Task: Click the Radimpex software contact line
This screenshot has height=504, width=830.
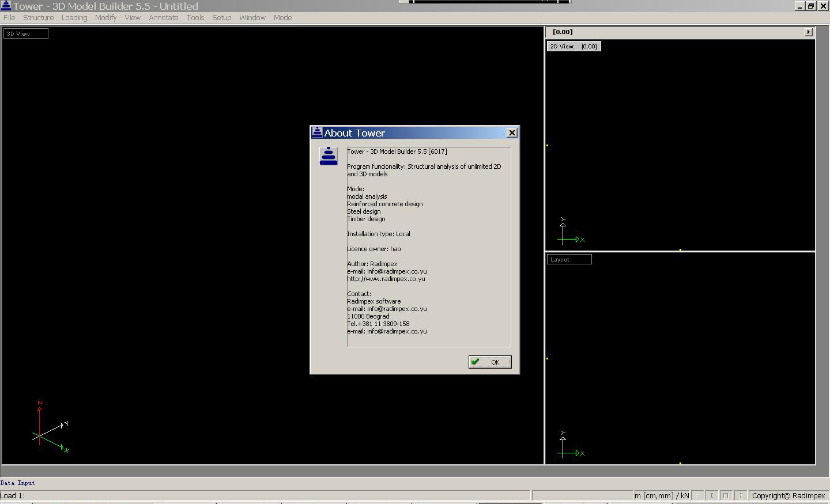Action: pyautogui.click(x=374, y=301)
